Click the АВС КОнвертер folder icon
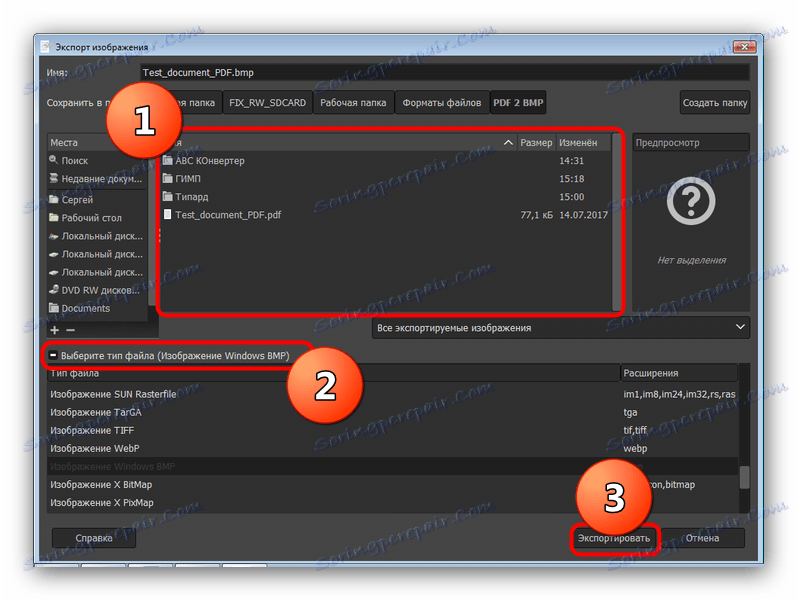The width and height of the screenshot is (797, 600). pyautogui.click(x=168, y=161)
